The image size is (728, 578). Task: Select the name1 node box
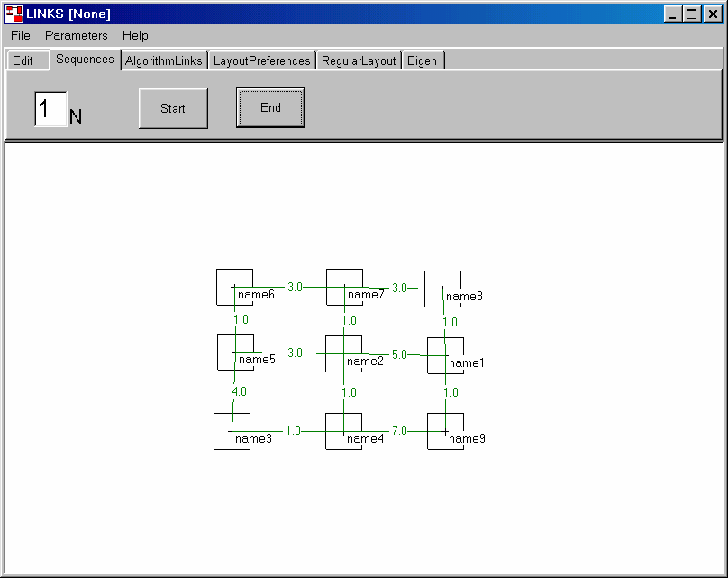(445, 355)
